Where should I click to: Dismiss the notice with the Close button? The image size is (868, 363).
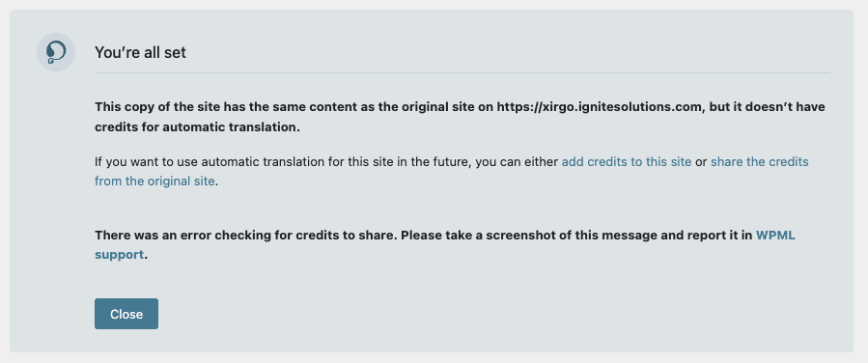126,314
